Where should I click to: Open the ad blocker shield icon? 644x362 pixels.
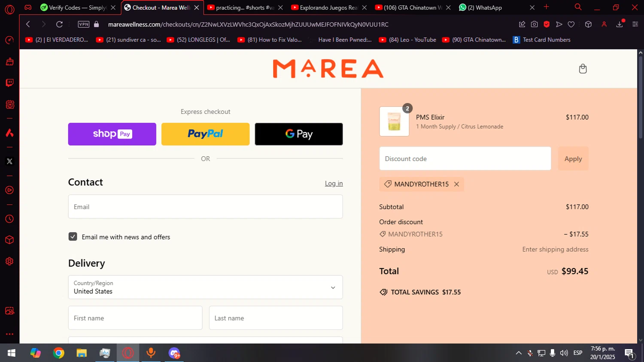547,24
